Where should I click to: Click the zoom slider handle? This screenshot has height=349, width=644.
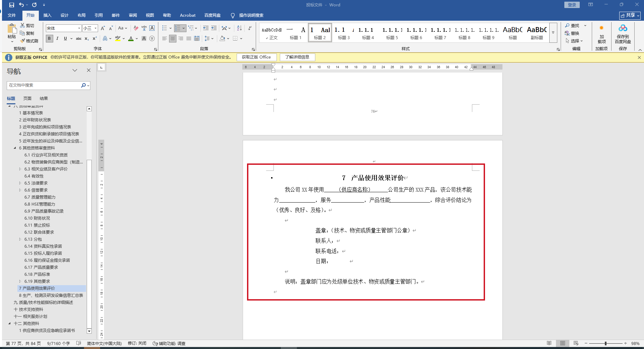point(606,343)
